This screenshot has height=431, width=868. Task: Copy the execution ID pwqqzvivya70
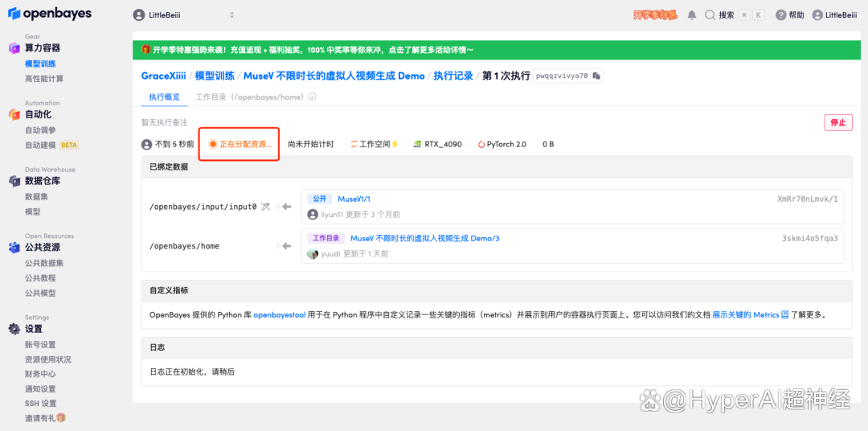(x=596, y=76)
